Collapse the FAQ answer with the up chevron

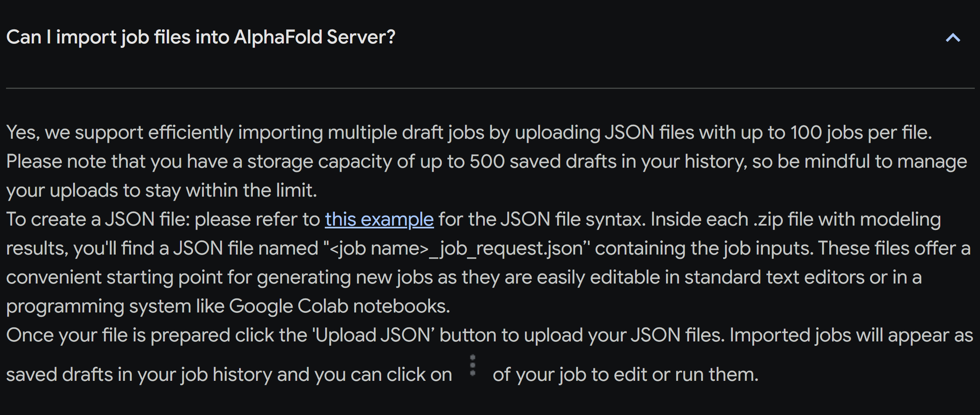(953, 38)
